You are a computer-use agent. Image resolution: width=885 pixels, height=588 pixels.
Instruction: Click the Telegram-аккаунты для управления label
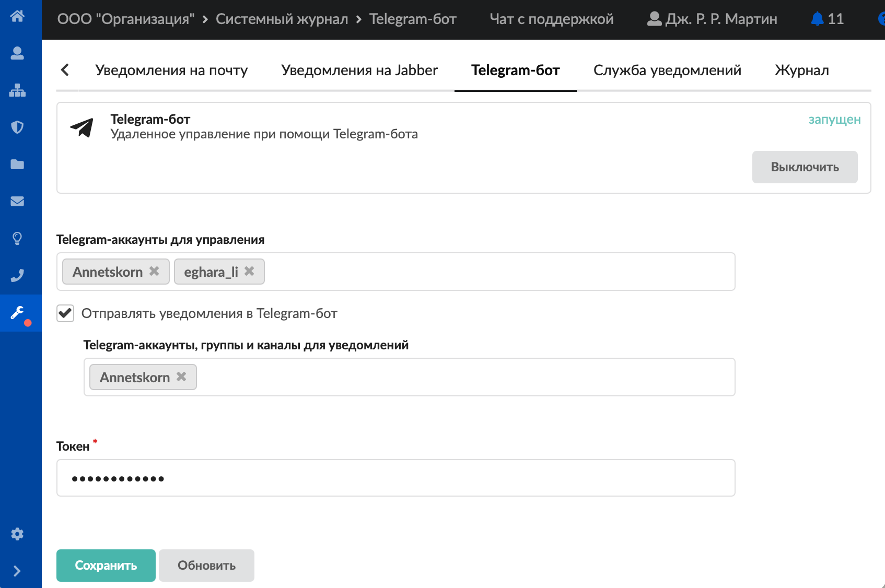pyautogui.click(x=160, y=240)
